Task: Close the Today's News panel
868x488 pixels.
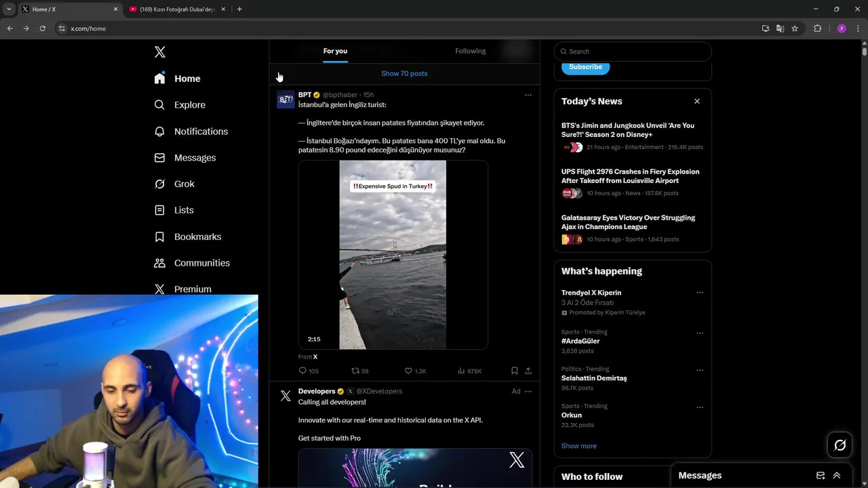Action: point(696,101)
